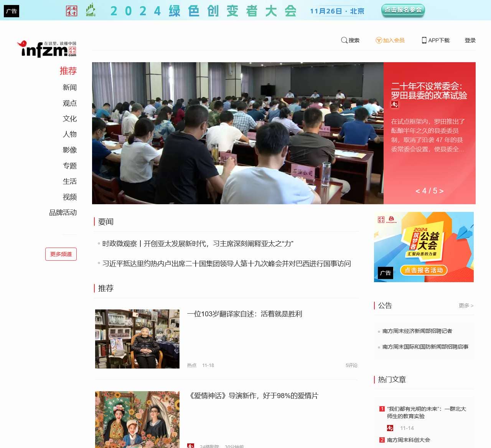Click the green summit logo in the banner
This screenshot has width=491, height=448.
tap(91, 11)
